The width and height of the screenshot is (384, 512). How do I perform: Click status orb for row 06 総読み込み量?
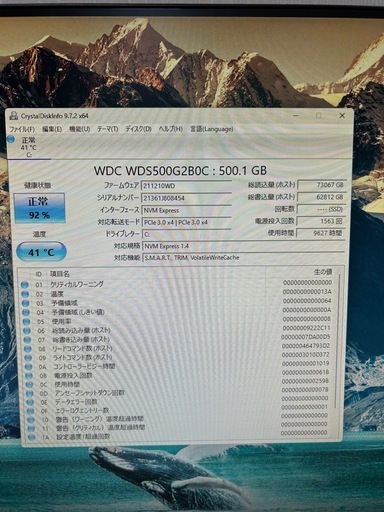(x=27, y=331)
